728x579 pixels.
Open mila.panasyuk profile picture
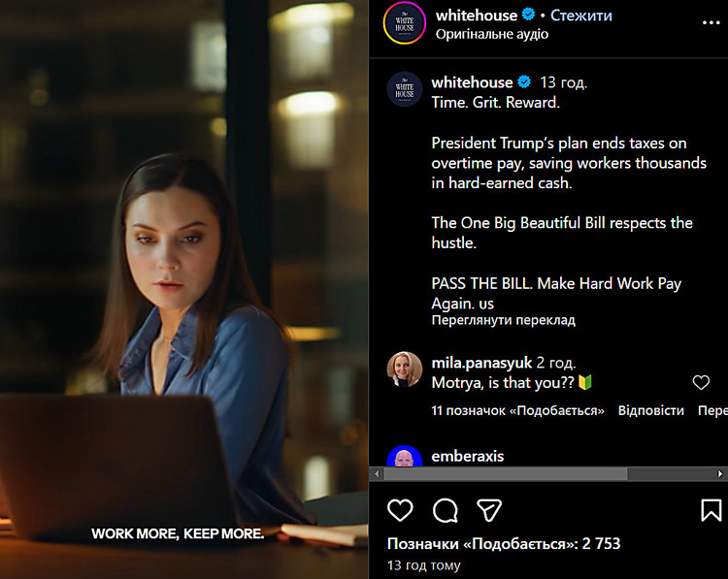tap(405, 370)
